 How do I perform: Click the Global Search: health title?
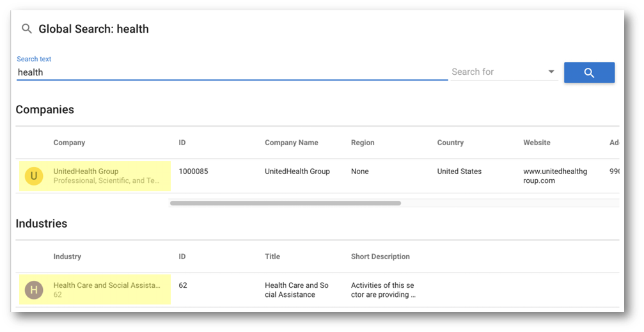[x=93, y=29]
